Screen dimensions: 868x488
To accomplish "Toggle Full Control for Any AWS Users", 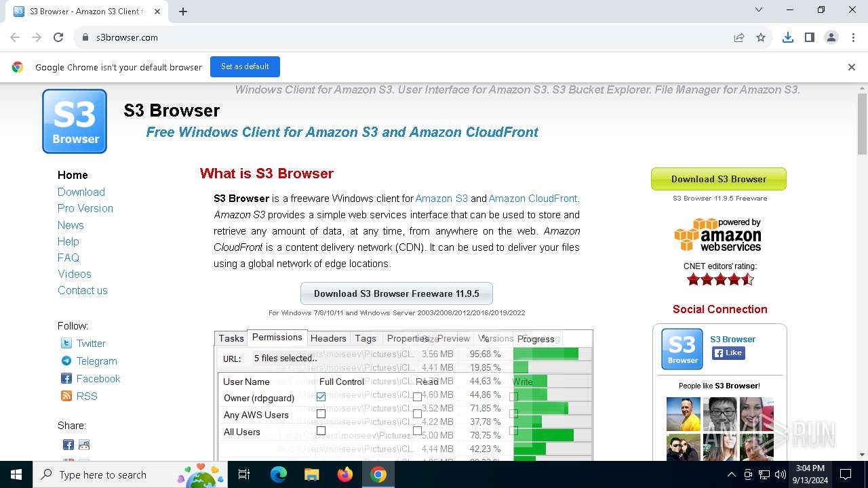I will (321, 413).
